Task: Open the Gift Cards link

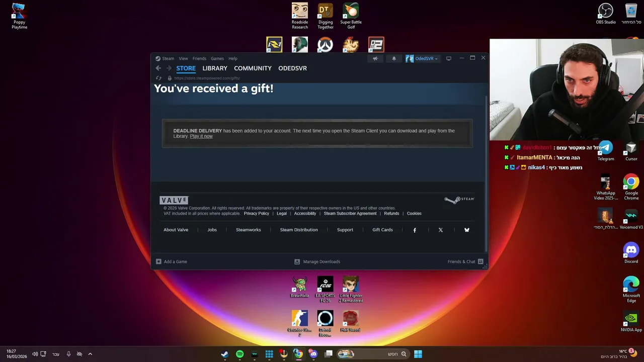Action: (382, 230)
